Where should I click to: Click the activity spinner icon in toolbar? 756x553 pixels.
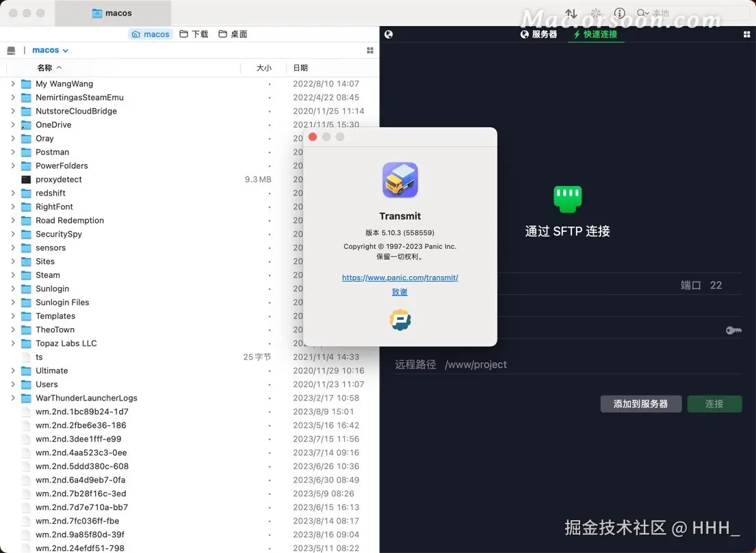click(x=596, y=14)
